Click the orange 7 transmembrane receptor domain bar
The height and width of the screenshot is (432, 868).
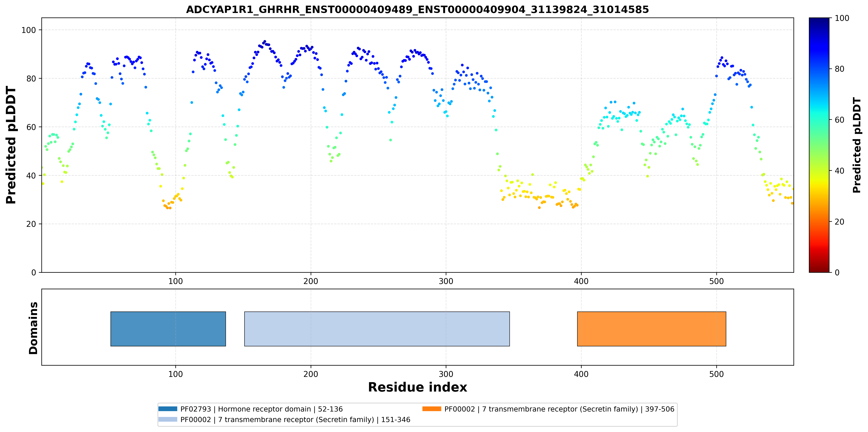[x=651, y=329]
